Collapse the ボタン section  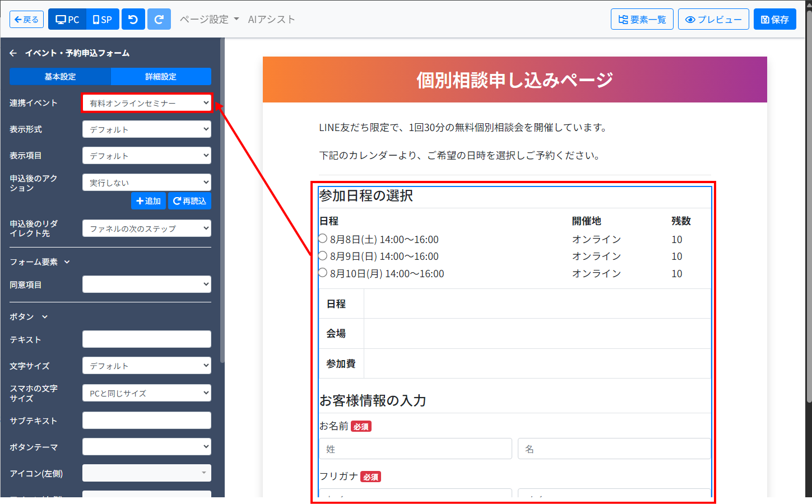pyautogui.click(x=29, y=317)
